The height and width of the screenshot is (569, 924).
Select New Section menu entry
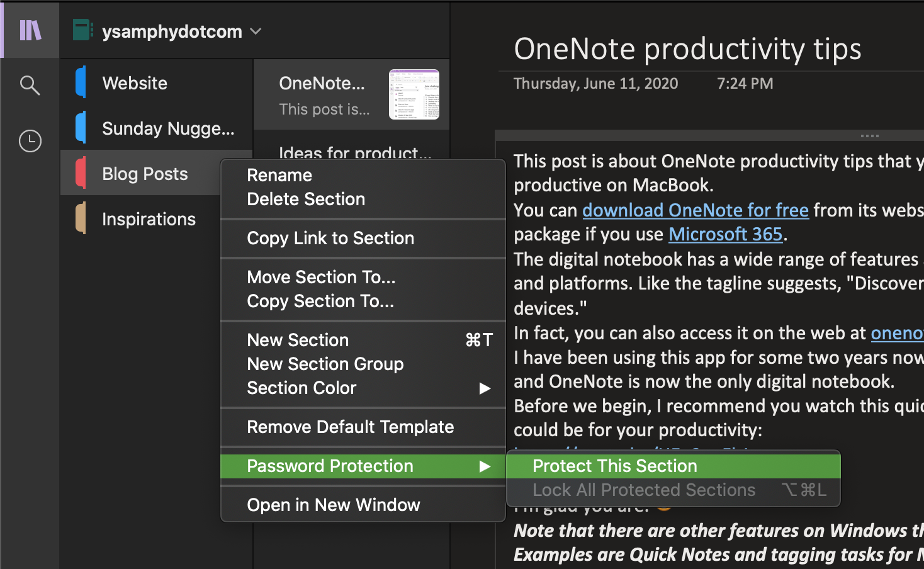pos(363,340)
